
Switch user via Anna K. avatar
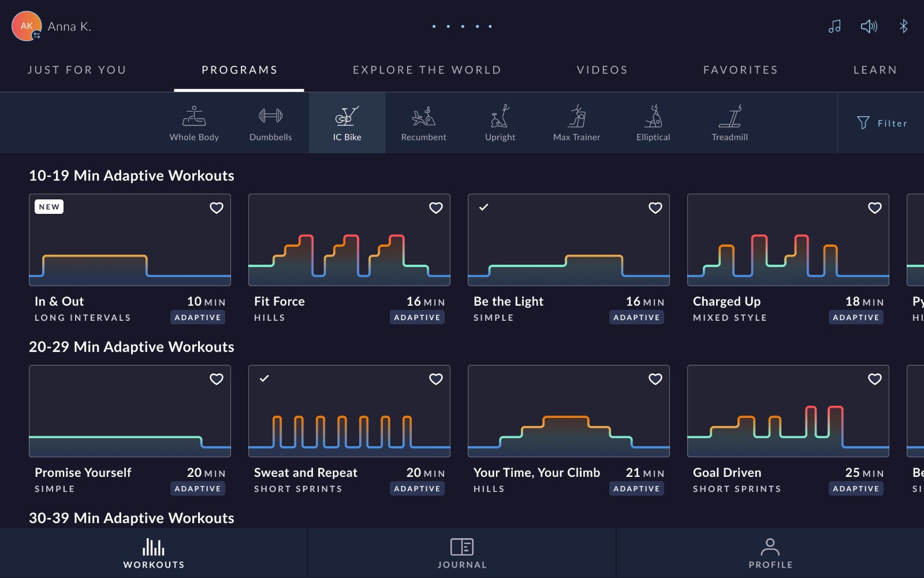[27, 26]
